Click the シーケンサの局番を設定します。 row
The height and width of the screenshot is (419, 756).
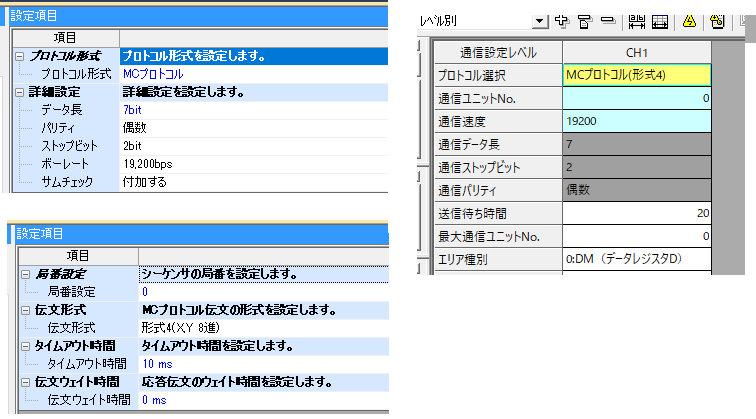point(263,274)
